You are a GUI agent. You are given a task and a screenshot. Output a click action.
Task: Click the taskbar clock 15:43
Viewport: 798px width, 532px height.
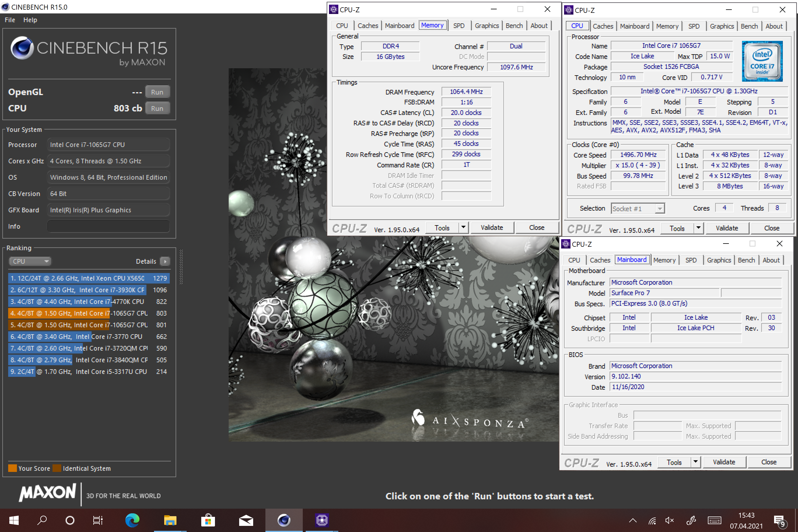coord(746,516)
